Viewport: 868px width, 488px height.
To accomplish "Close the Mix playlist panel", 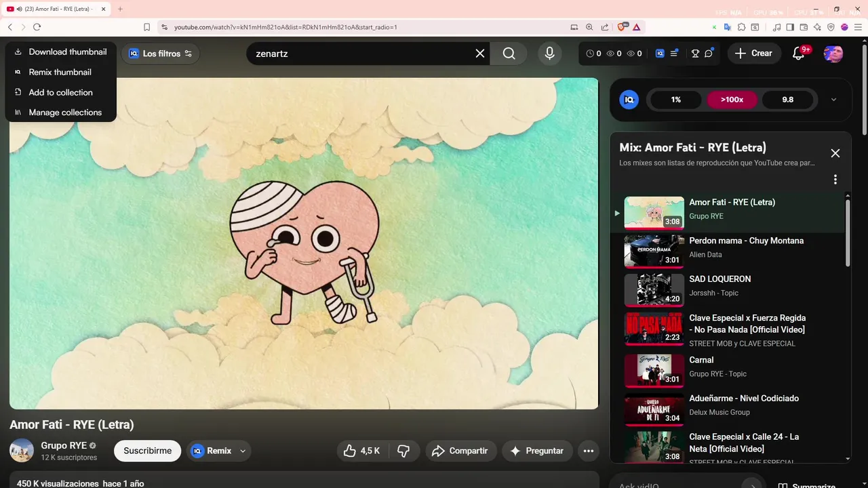I will click(835, 153).
